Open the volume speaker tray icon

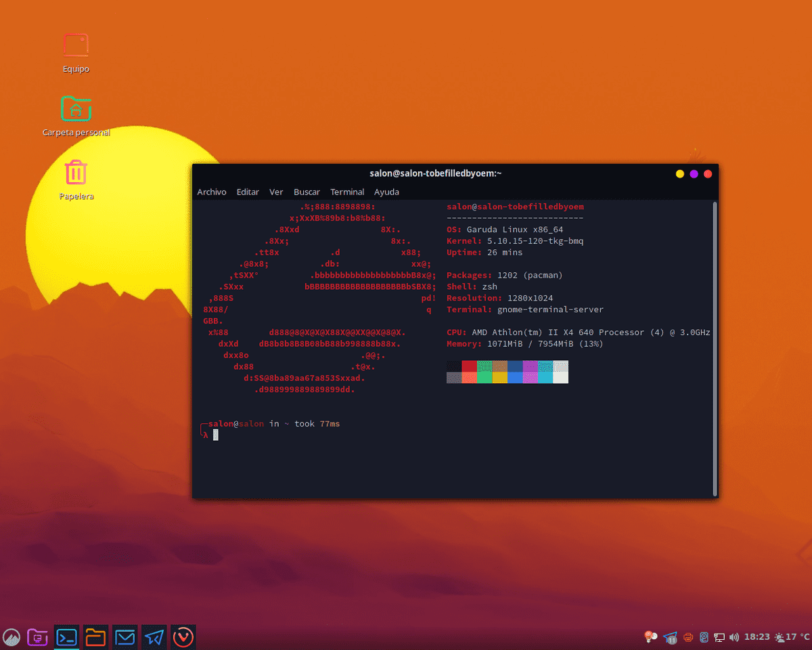coord(734,637)
